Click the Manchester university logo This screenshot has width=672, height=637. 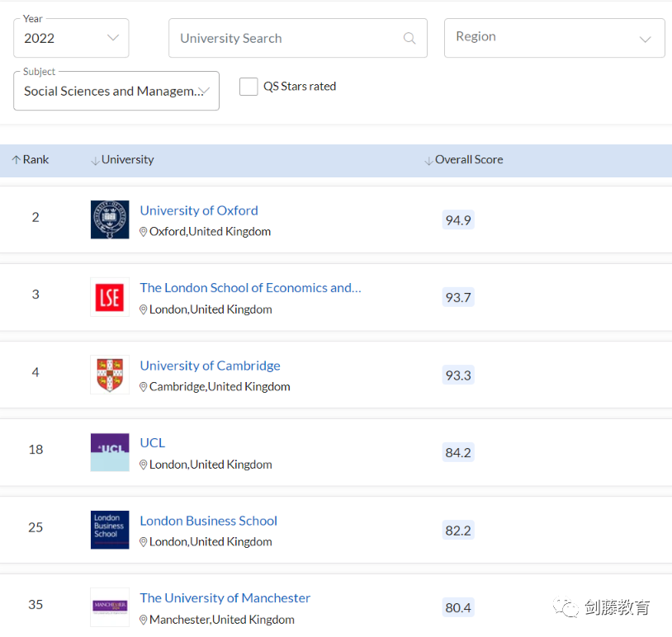tap(110, 607)
